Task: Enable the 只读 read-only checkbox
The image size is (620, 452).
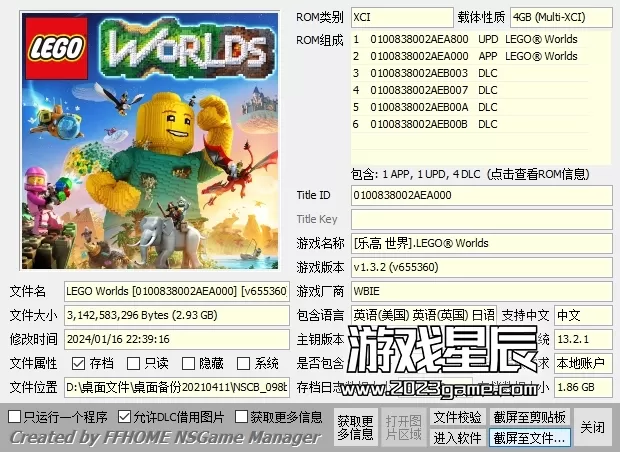Action: (133, 364)
